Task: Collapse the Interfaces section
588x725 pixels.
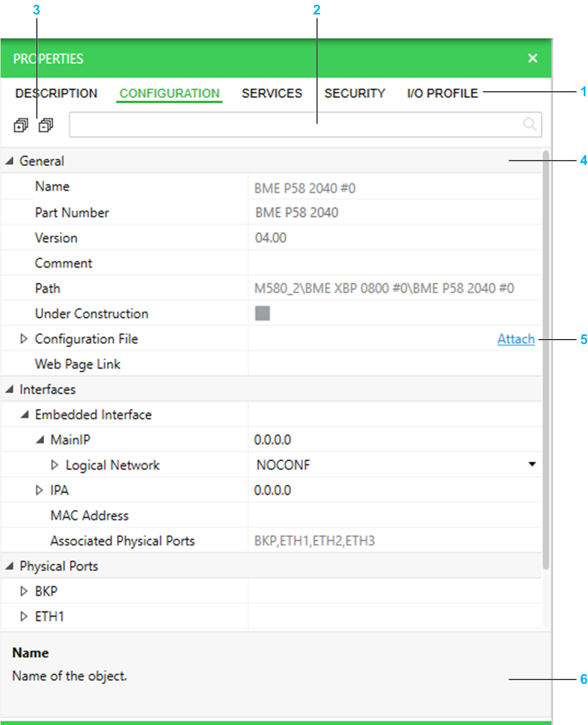Action: coord(9,390)
